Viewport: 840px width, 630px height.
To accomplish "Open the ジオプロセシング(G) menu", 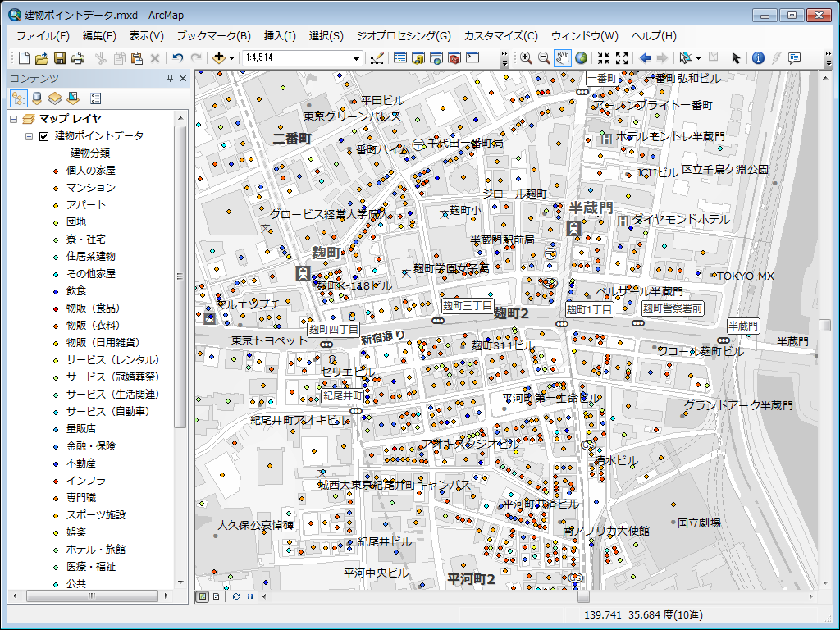I will tap(404, 36).
